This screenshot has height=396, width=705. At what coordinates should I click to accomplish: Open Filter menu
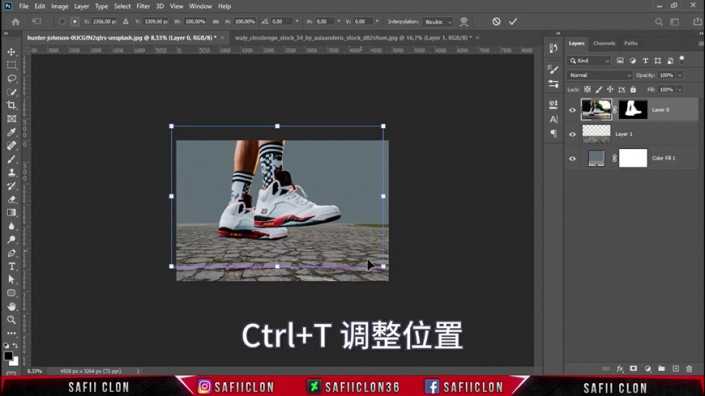click(143, 6)
